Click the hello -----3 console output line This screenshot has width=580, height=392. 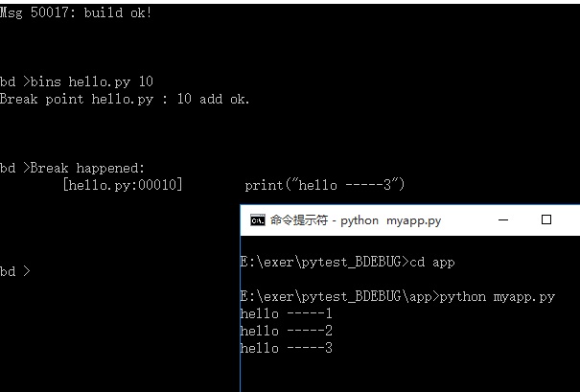[287, 348]
